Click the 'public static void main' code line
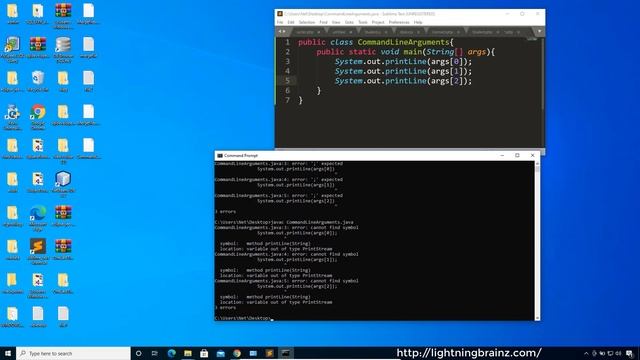The image size is (640, 360). [x=405, y=52]
